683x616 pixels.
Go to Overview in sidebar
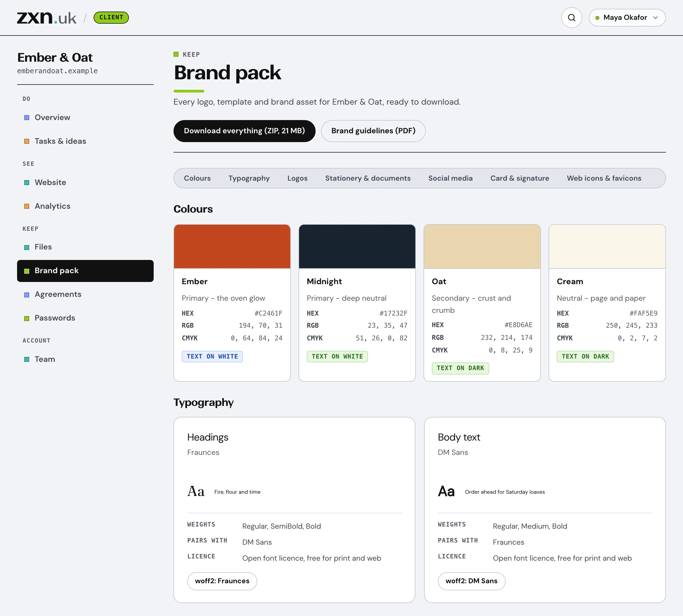[x=85, y=118]
